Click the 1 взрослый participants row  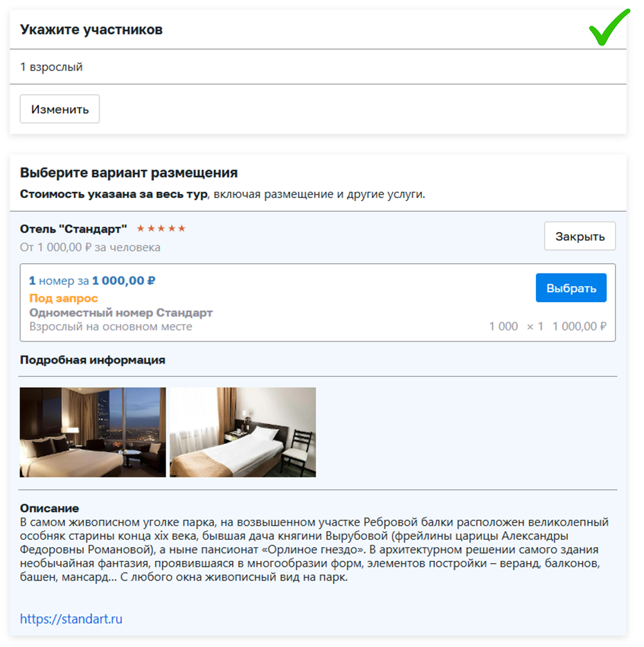[318, 67]
